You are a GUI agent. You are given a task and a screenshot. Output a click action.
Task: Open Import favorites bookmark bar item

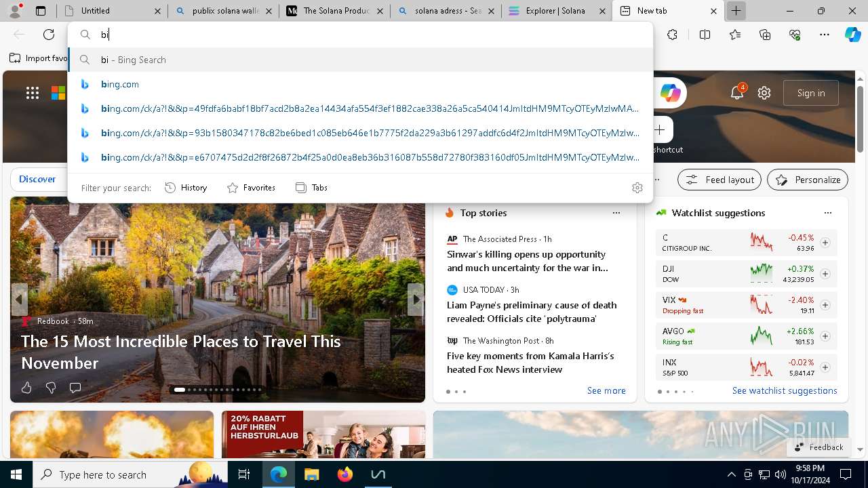click(39, 58)
